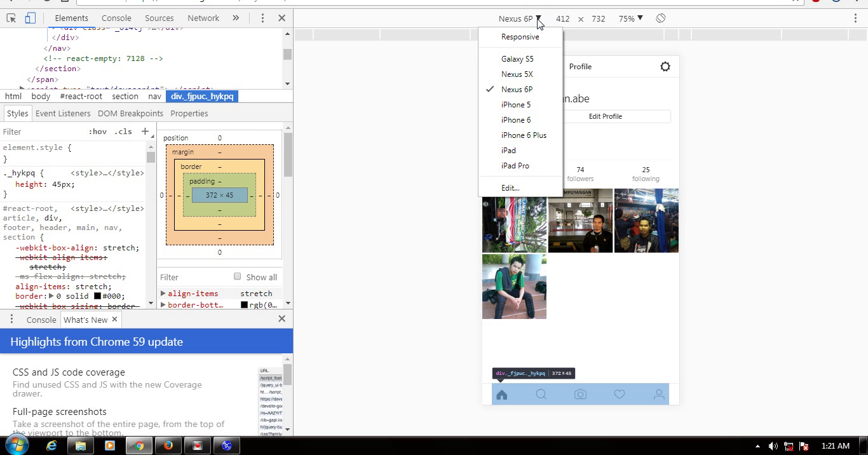Choose Edit… in the device menu
This screenshot has width=868, height=455.
520,188
